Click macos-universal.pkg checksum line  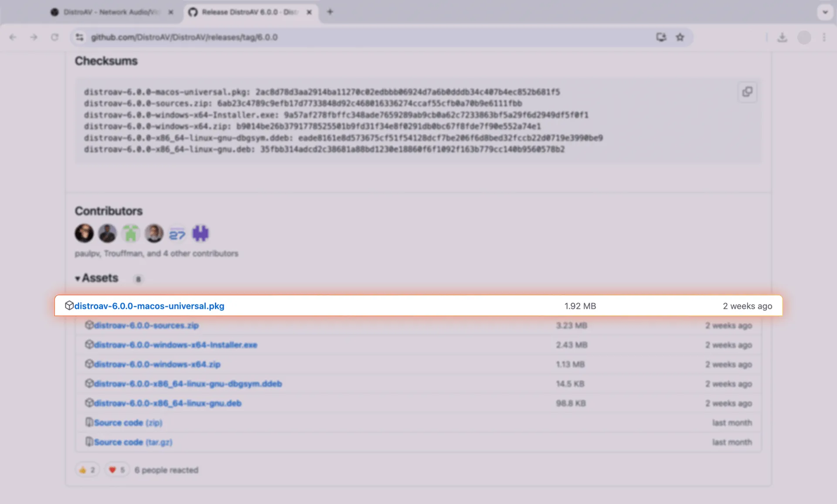(322, 92)
